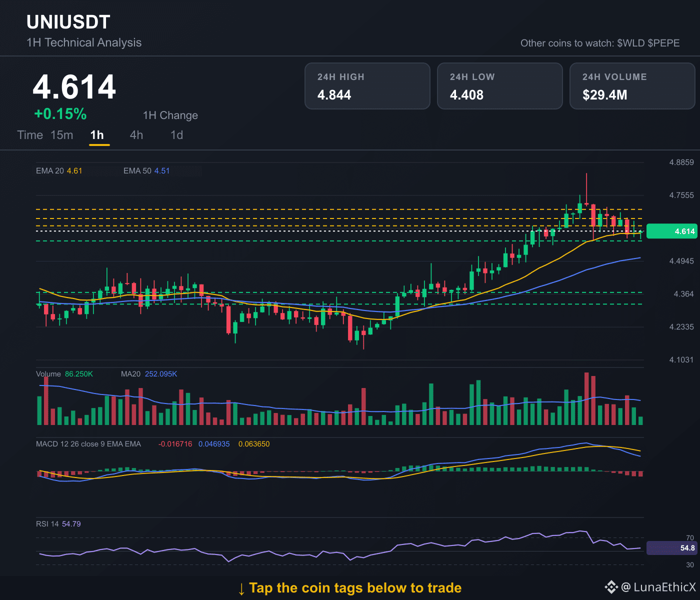The width and height of the screenshot is (700, 600).
Task: Choose the 4h timeframe tab
Action: point(136,135)
